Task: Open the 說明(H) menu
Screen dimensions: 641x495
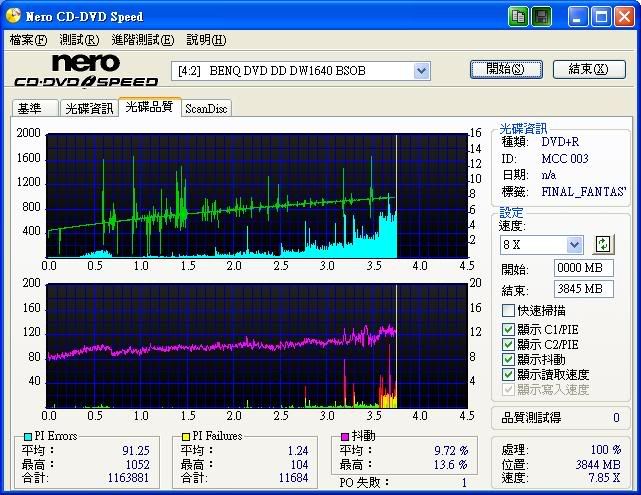Action: click(x=206, y=40)
